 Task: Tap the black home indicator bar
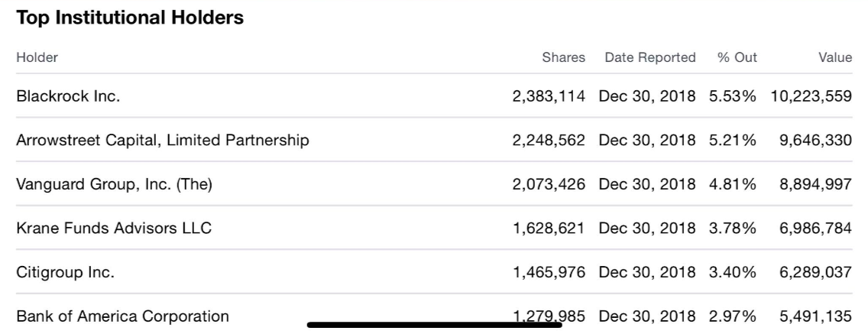click(x=434, y=325)
